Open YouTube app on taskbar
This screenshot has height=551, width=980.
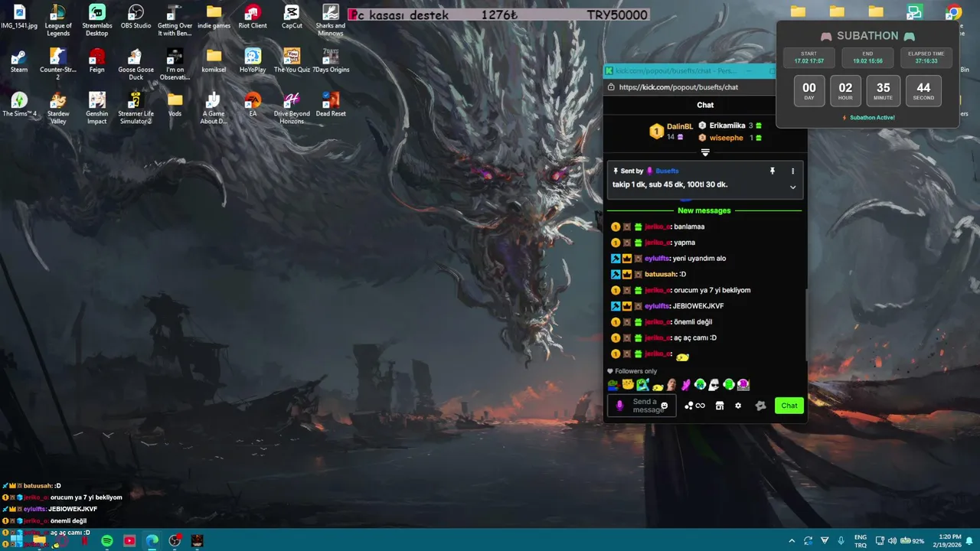click(129, 541)
